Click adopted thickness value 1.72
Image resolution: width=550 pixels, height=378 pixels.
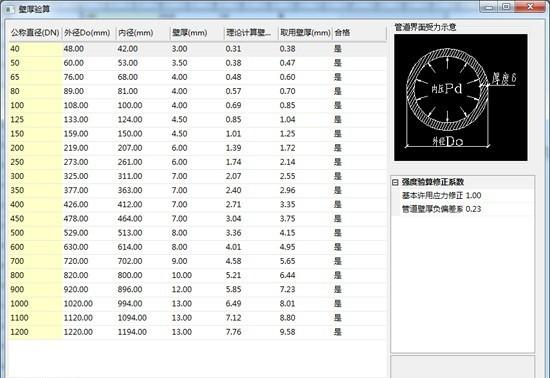pyautogui.click(x=287, y=148)
